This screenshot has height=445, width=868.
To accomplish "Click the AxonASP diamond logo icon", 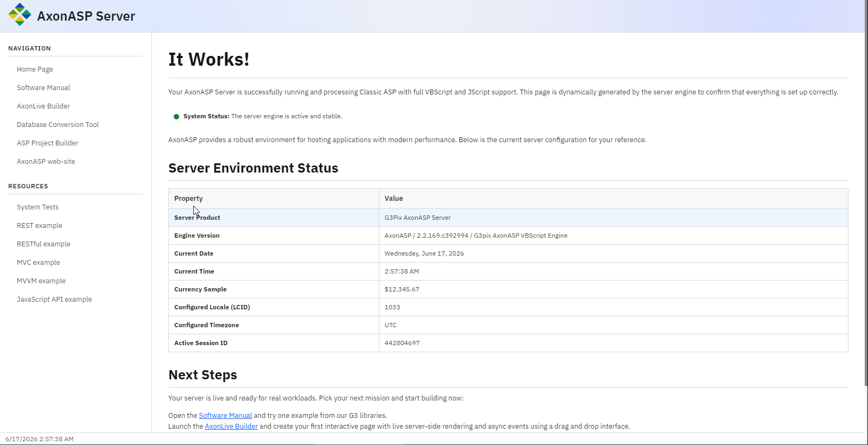I will (x=20, y=15).
